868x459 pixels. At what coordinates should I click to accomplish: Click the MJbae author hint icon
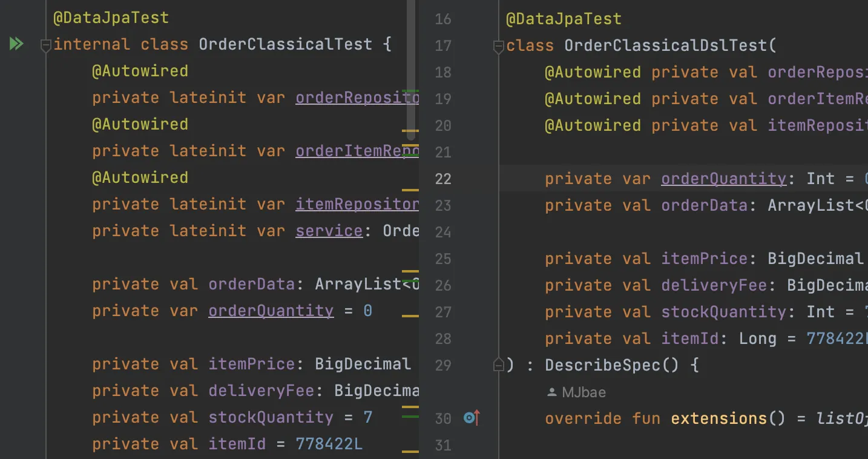click(x=551, y=392)
